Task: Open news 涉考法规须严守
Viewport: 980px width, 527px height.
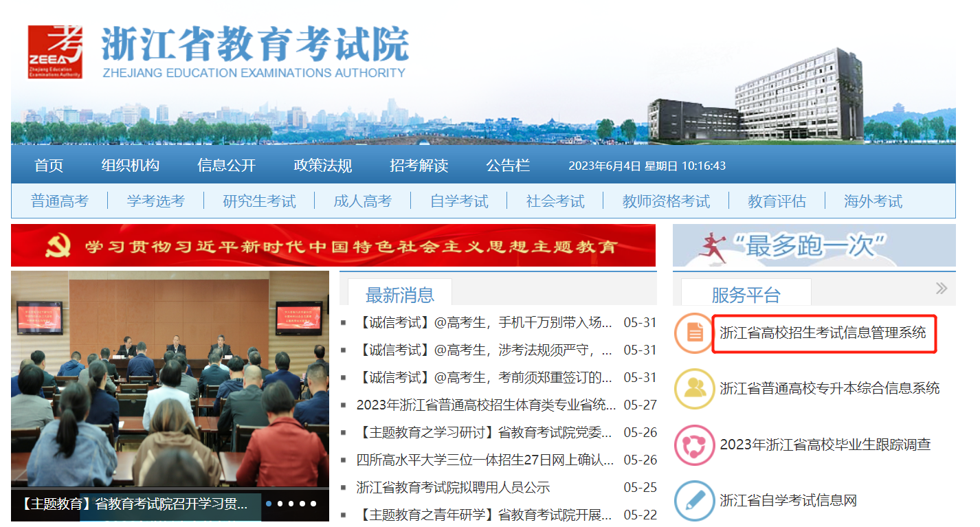Action: [485, 350]
